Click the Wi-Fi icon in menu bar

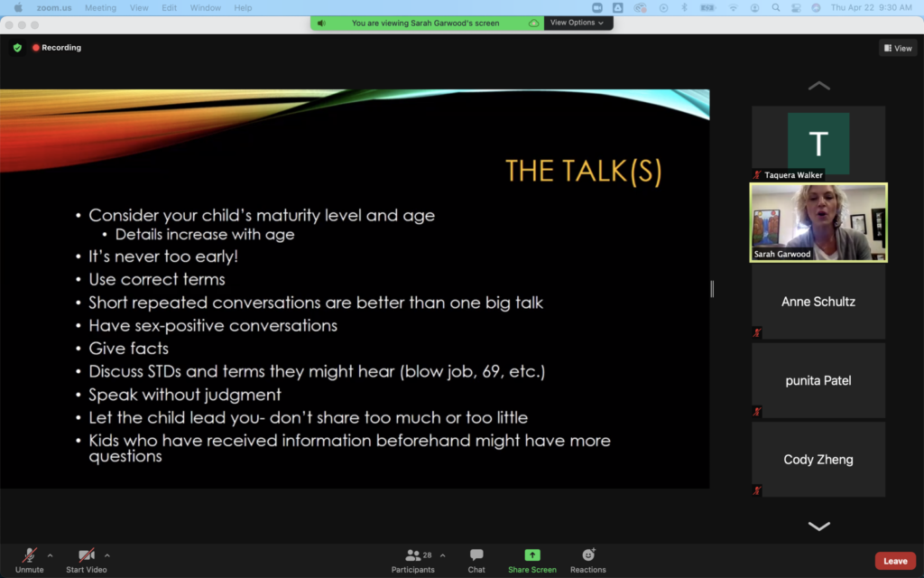point(733,8)
